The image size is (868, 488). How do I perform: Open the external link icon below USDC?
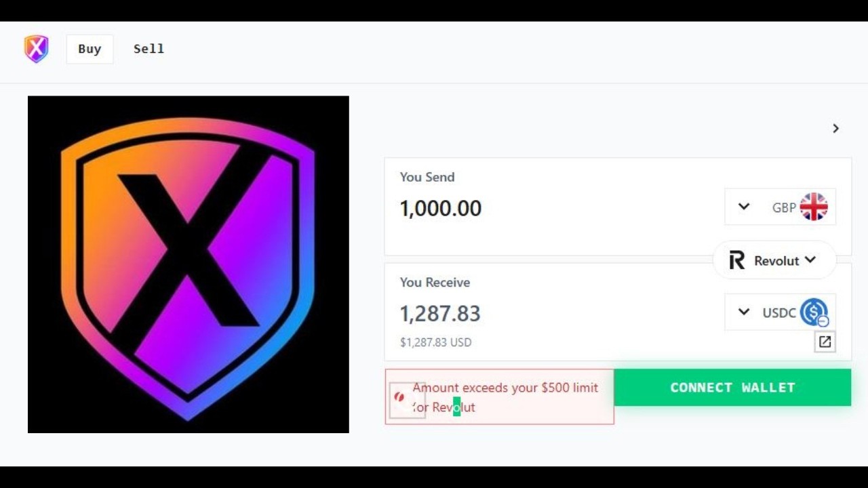(825, 342)
